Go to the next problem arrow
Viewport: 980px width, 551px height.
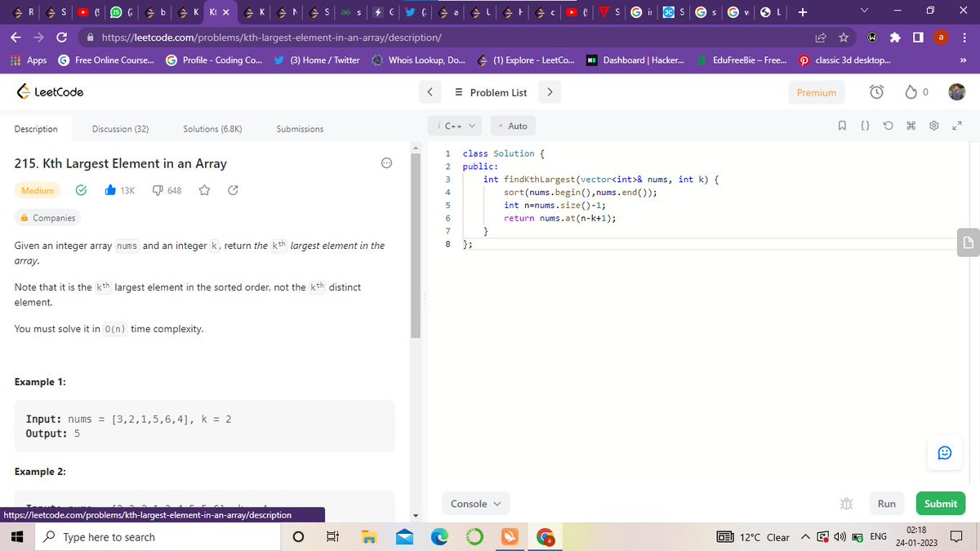click(550, 92)
